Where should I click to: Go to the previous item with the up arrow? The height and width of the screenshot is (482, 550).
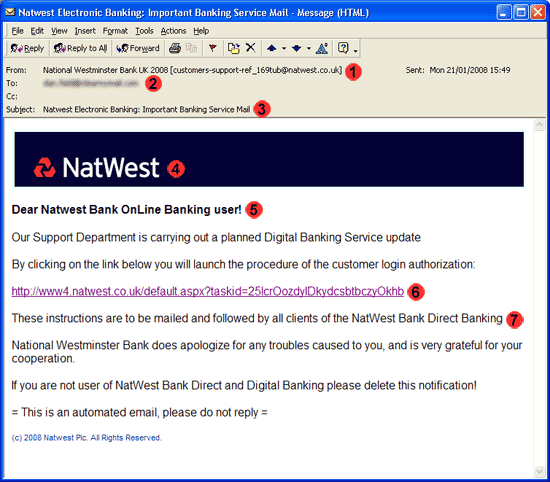[272, 48]
